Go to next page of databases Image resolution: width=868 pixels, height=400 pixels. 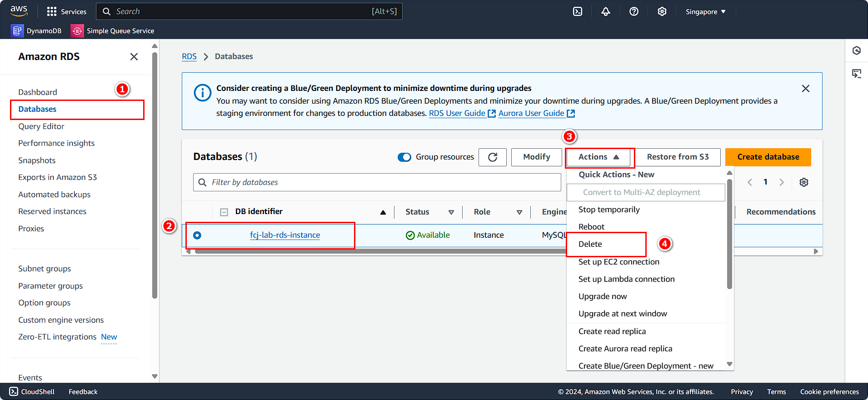[x=782, y=182]
